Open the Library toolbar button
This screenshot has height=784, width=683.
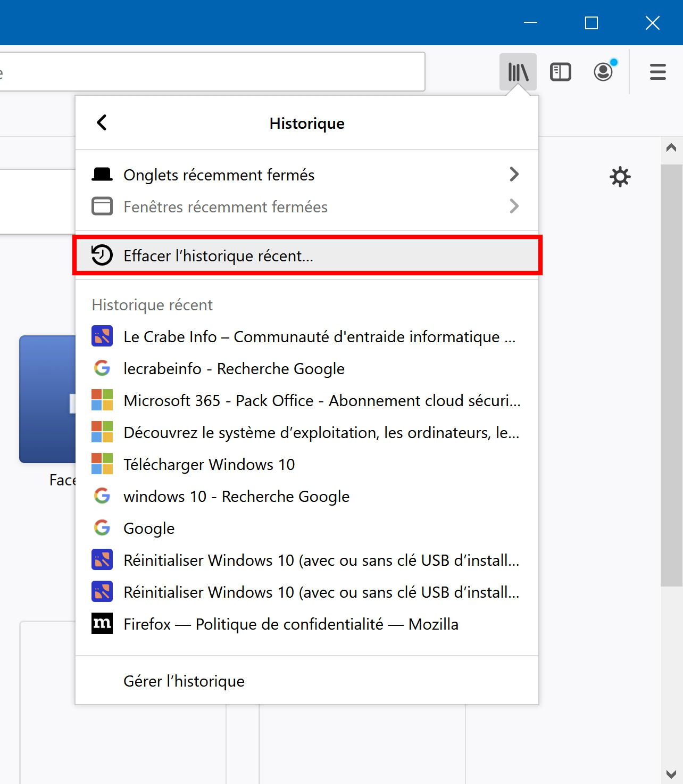pos(518,72)
